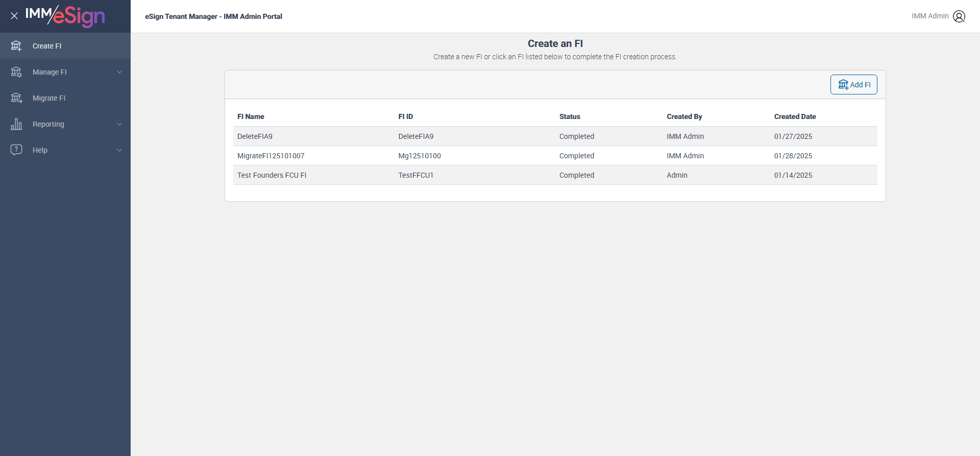Expand the Reporting submenu chevron
This screenshot has height=456, width=980.
click(119, 124)
